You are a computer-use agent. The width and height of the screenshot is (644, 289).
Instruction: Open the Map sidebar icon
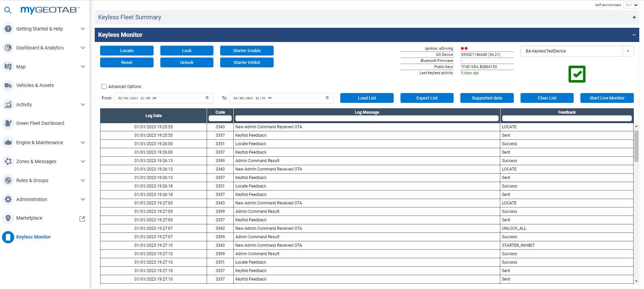(8, 67)
